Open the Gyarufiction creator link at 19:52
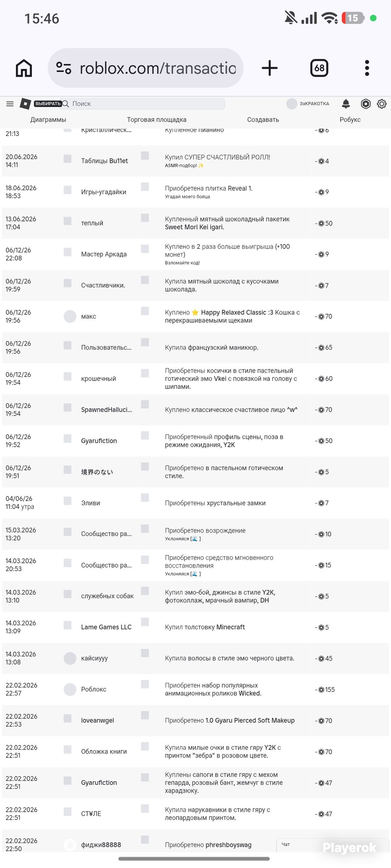Screen dimensions: 391x868 click(99, 441)
